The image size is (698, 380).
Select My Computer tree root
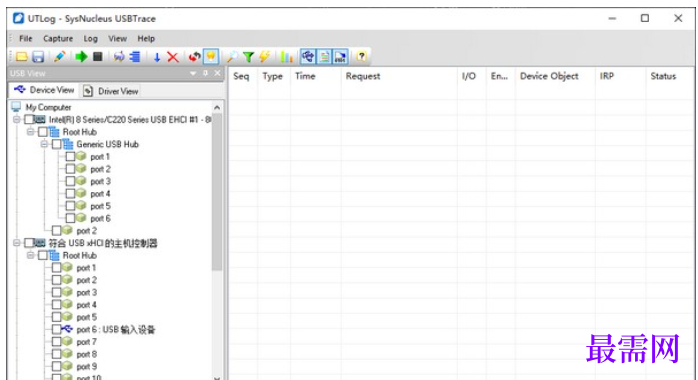(x=48, y=107)
